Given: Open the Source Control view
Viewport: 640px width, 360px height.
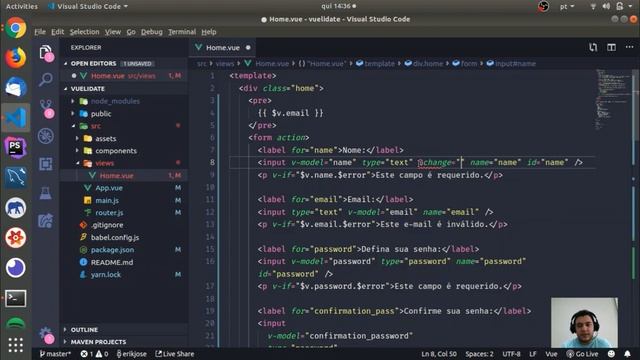Looking at the screenshot, I should point(46,108).
